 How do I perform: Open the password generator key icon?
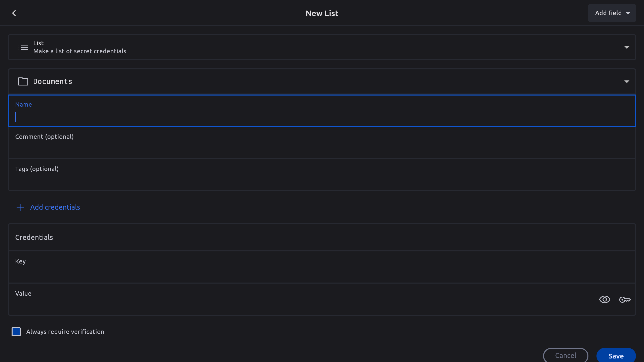tap(625, 300)
